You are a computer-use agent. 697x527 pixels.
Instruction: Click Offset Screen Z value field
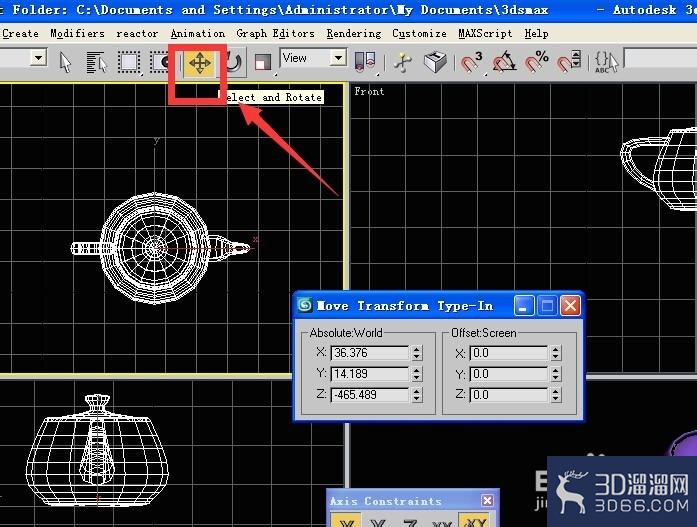tap(509, 395)
